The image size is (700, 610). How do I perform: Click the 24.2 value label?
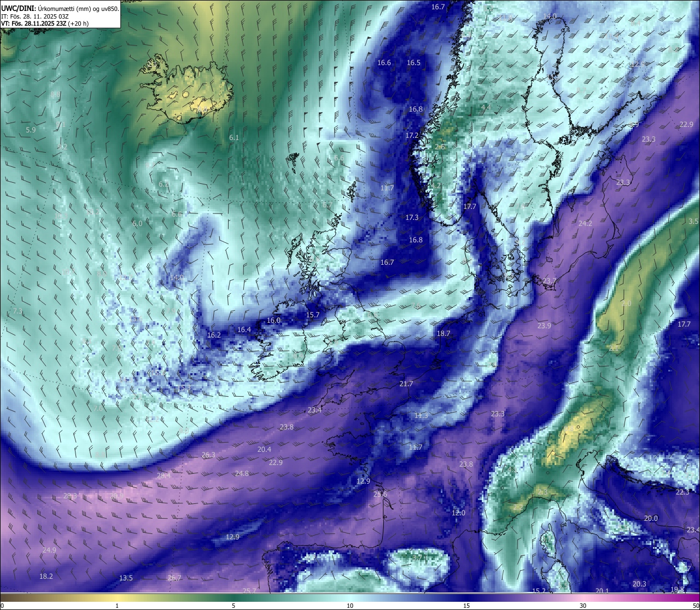(585, 223)
